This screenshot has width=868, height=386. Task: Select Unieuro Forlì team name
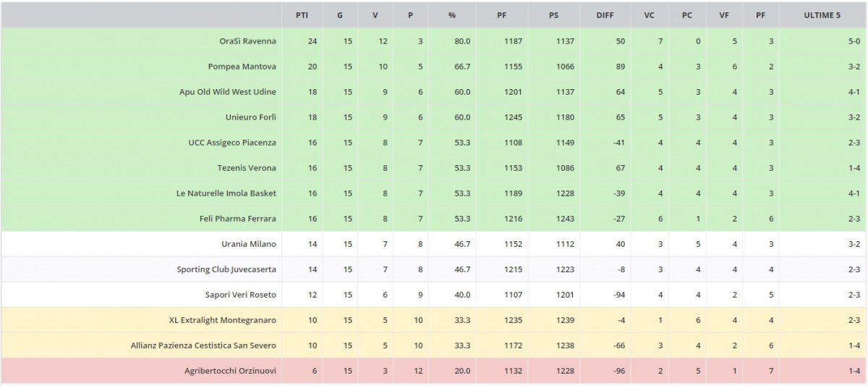point(250,117)
